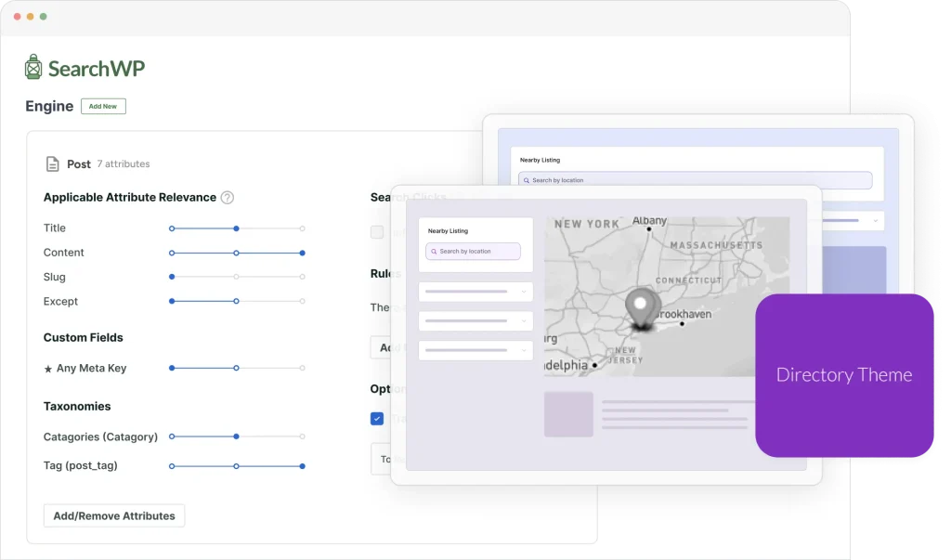Open the middle dropdown in the front listing card
Viewport: 951px width, 560px height.
(x=475, y=321)
